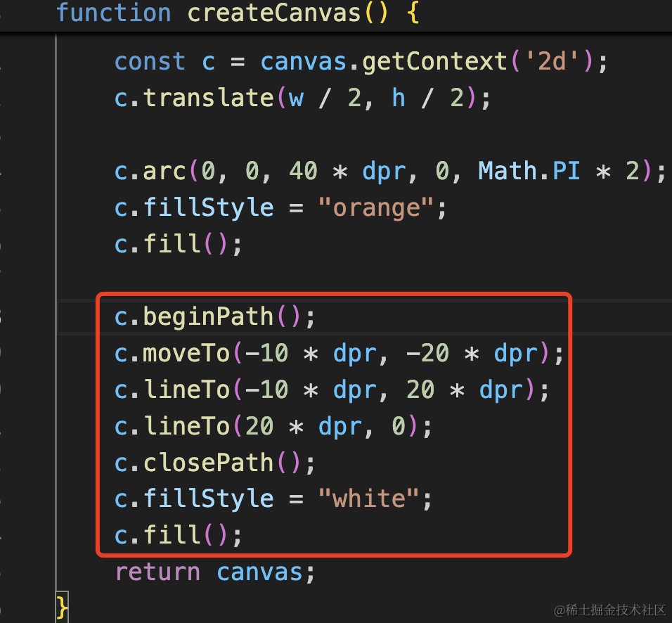Click the 'Math.PI' text in arc call
Viewport: 672px width, 623px height.
click(x=529, y=171)
